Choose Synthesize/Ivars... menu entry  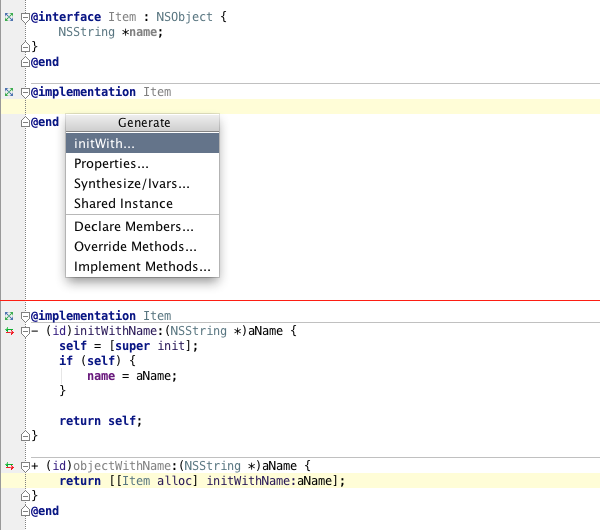coord(142,184)
